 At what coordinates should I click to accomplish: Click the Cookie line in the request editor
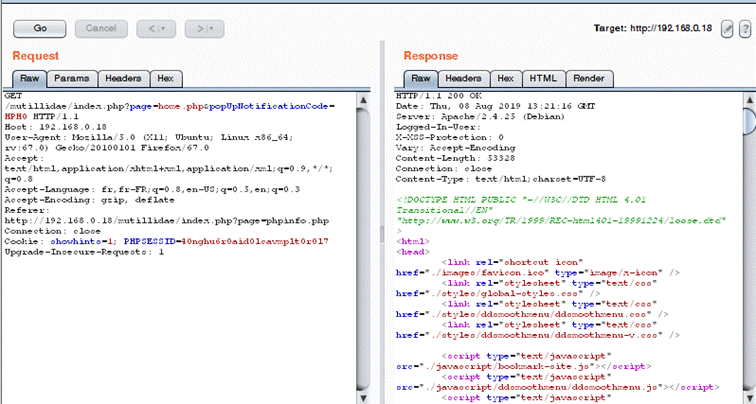point(100,242)
